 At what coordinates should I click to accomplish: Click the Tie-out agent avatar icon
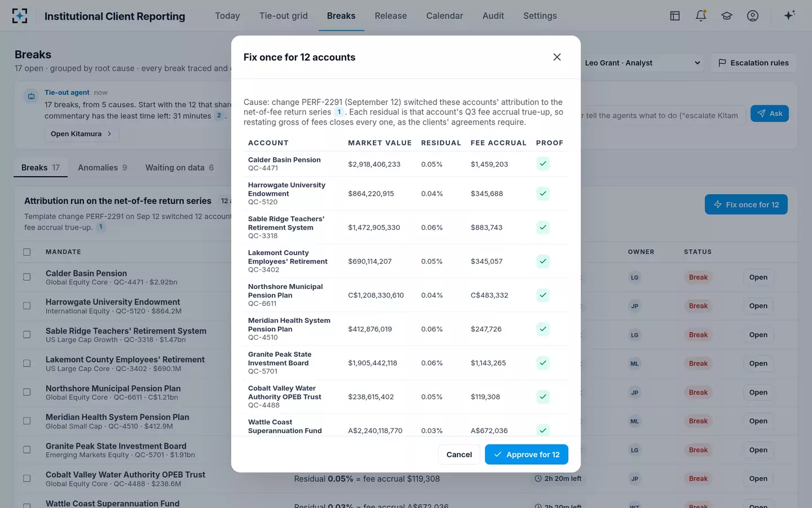pos(32,96)
